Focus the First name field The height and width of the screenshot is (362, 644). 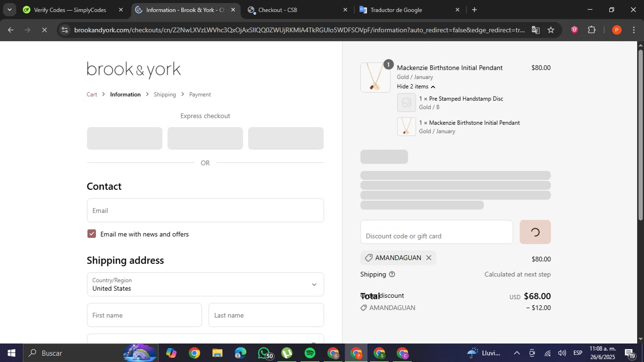click(x=144, y=315)
